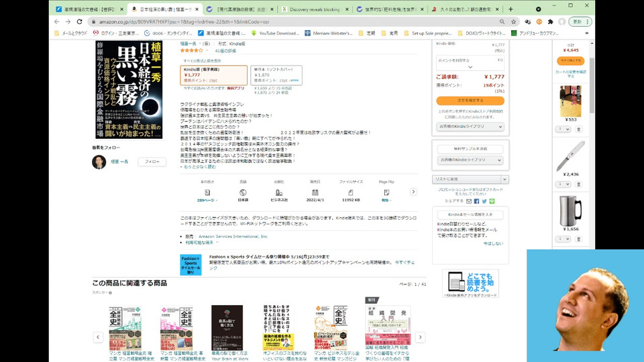Click the publication date calendar icon

coord(315,192)
